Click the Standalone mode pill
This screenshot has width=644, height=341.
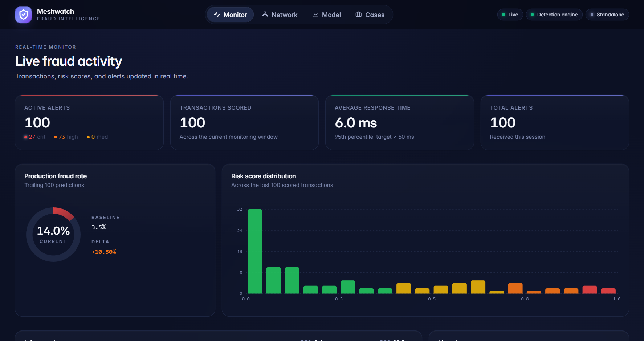coord(607,15)
